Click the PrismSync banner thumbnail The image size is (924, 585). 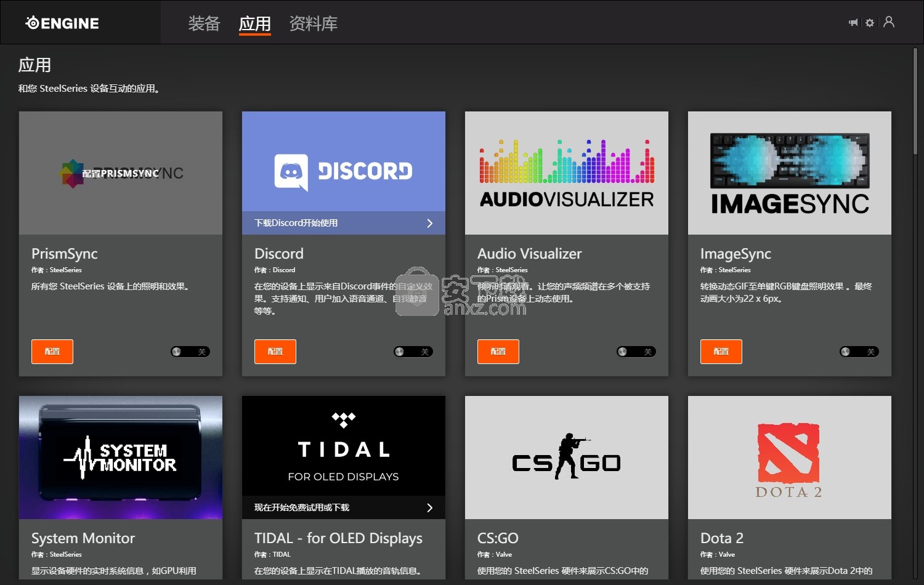point(121,173)
